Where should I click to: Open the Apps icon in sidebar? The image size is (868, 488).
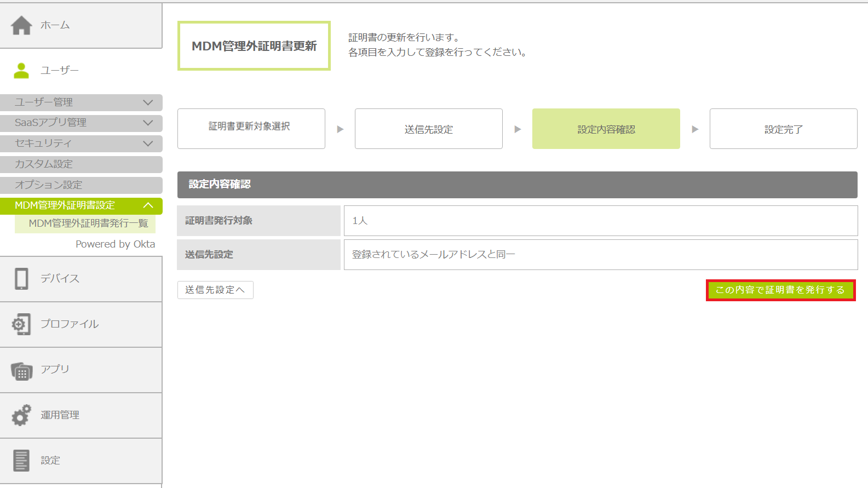point(21,371)
